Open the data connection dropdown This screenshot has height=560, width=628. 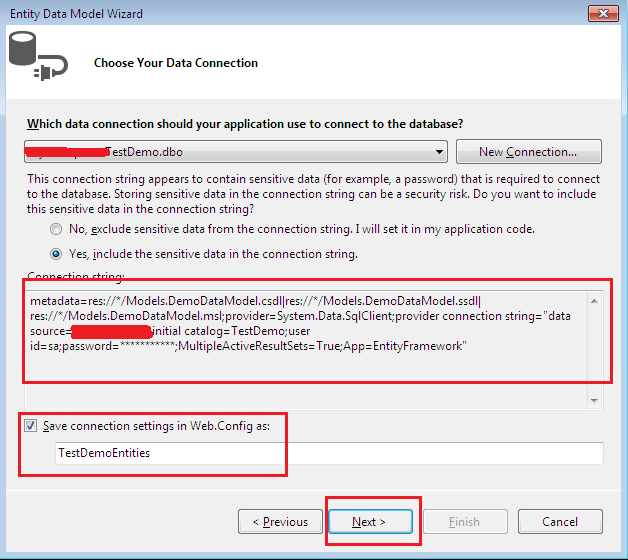pos(236,152)
